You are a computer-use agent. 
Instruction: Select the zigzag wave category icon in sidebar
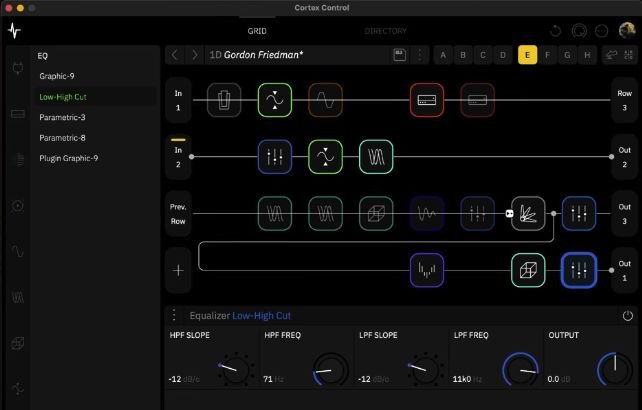[x=18, y=298]
